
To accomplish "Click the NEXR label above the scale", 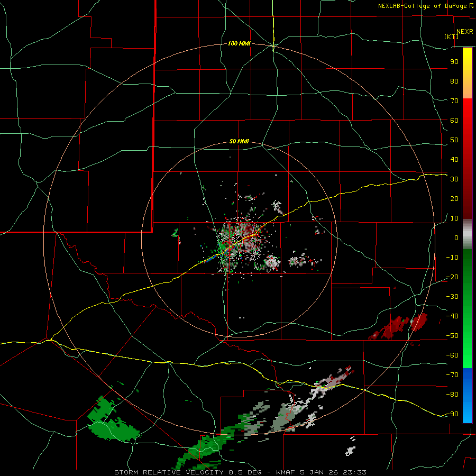I will (x=464, y=32).
